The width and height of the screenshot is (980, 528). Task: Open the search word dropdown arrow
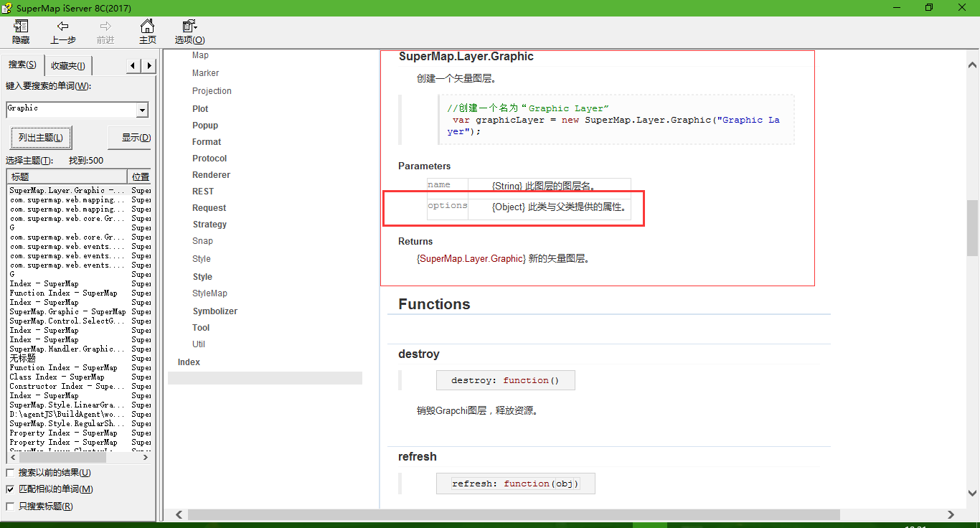pos(142,110)
